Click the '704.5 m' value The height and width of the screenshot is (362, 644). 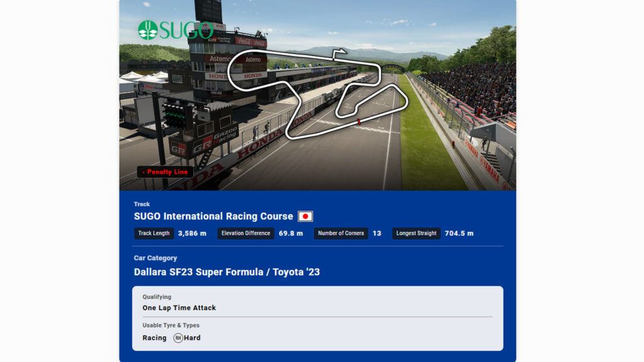click(x=459, y=233)
